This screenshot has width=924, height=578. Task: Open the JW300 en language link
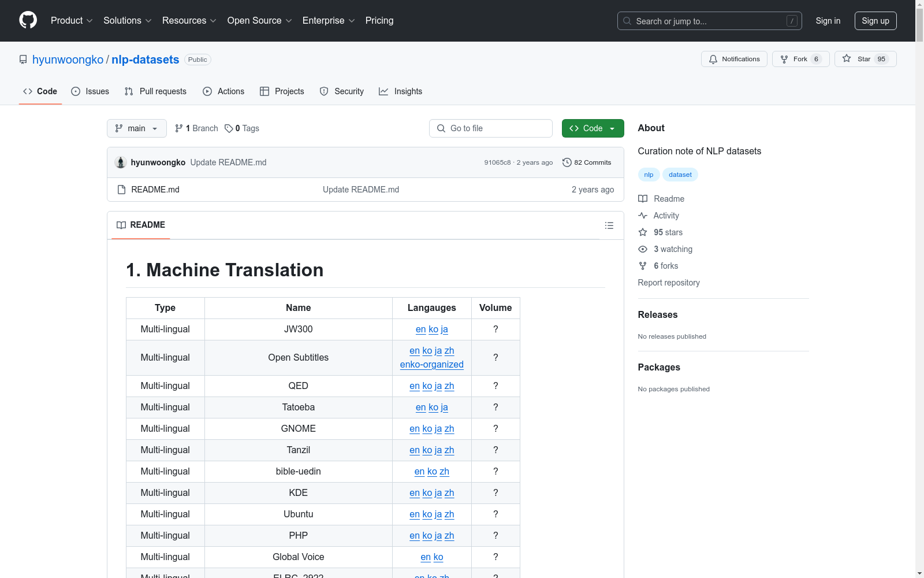tap(421, 329)
